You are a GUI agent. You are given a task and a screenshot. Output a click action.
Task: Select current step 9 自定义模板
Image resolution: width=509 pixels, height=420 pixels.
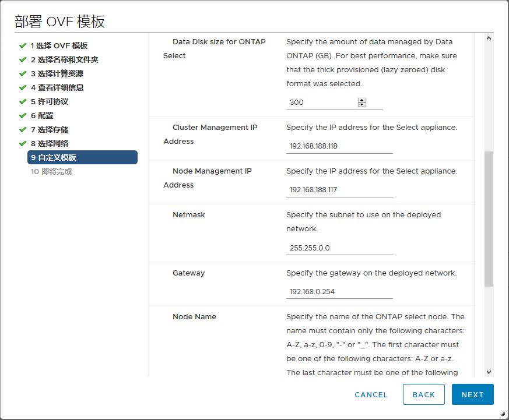(82, 157)
